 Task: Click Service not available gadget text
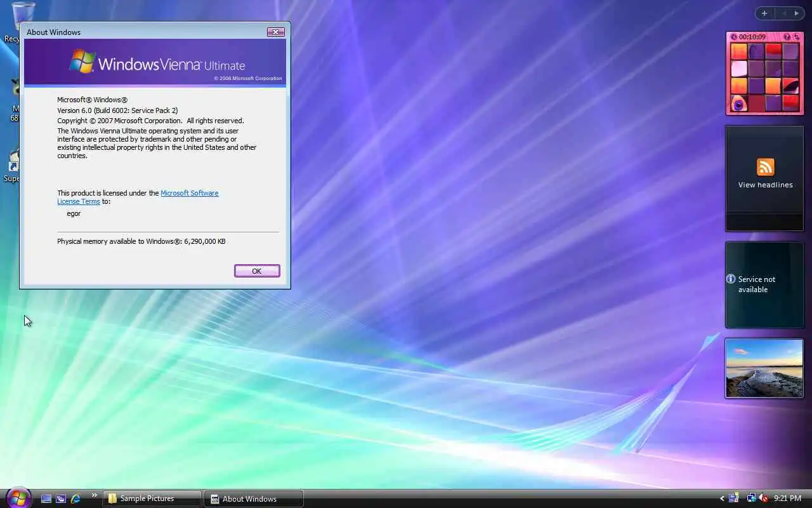tap(756, 284)
